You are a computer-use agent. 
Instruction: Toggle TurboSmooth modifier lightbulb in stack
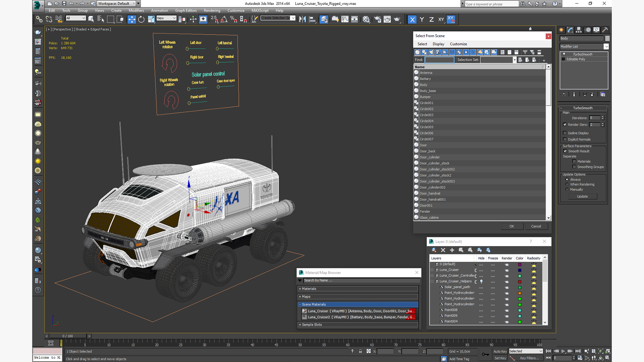click(564, 54)
